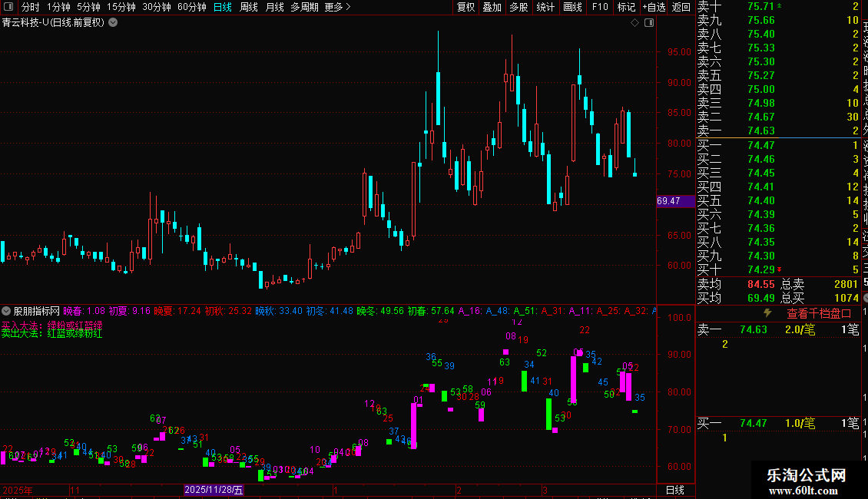Viewport: 868px width, 499px height.
Task: Click the 买入大法 legend line
Action: pyautogui.click(x=52, y=325)
